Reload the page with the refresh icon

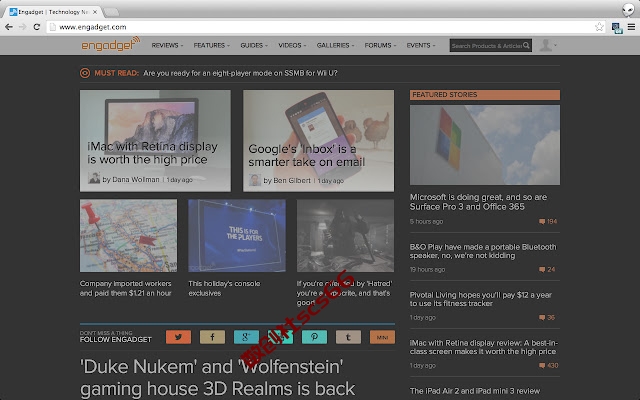pos(37,27)
